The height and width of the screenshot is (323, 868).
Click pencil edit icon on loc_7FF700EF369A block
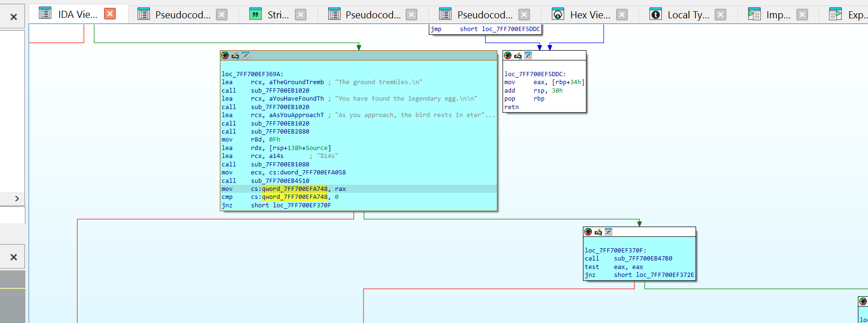[x=235, y=55]
